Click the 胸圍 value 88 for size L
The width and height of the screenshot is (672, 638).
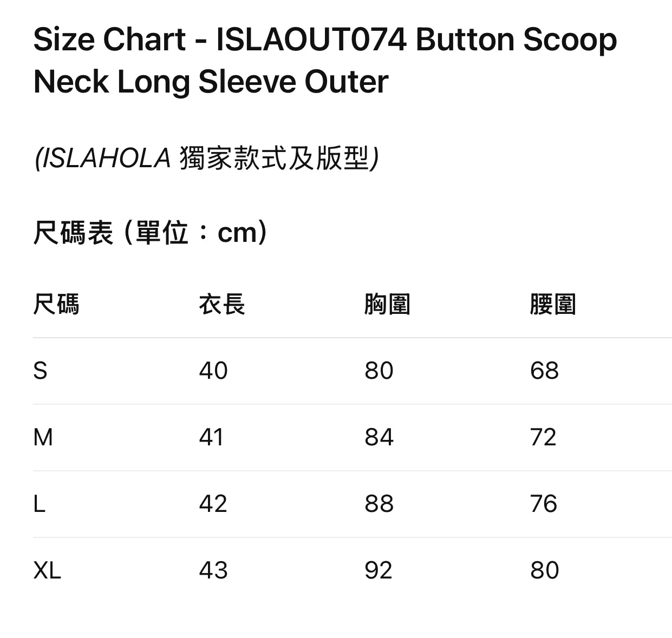[379, 504]
